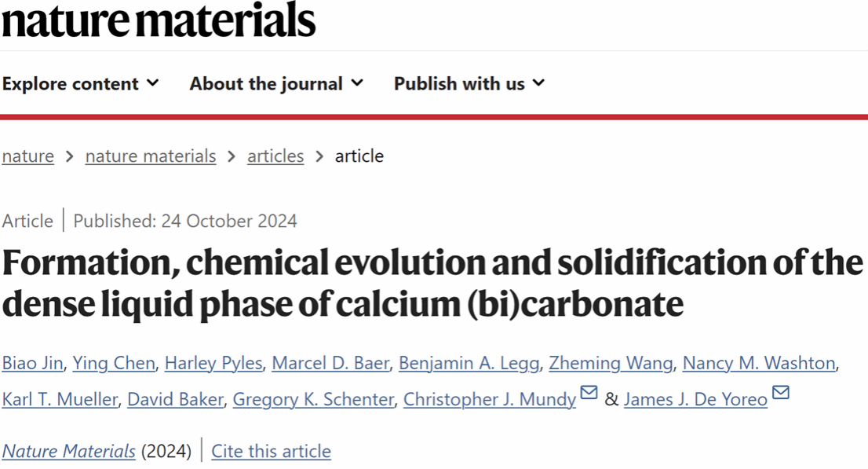Click the italic Nature Materials journal link
The width and height of the screenshot is (868, 469).
(69, 452)
